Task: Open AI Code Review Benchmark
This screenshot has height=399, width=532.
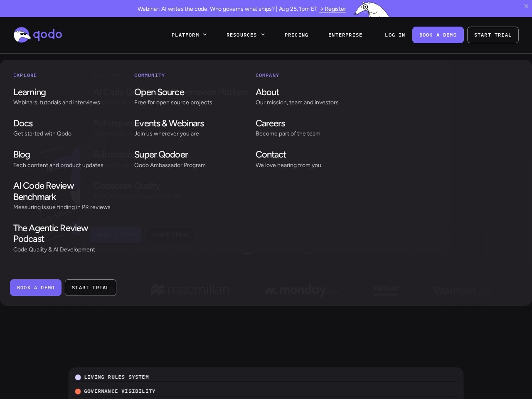Action: [x=44, y=191]
